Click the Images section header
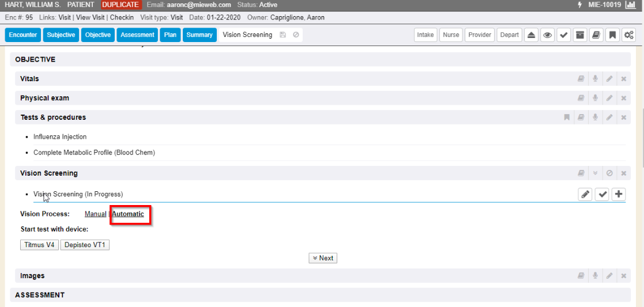This screenshot has width=644, height=307. (32, 276)
